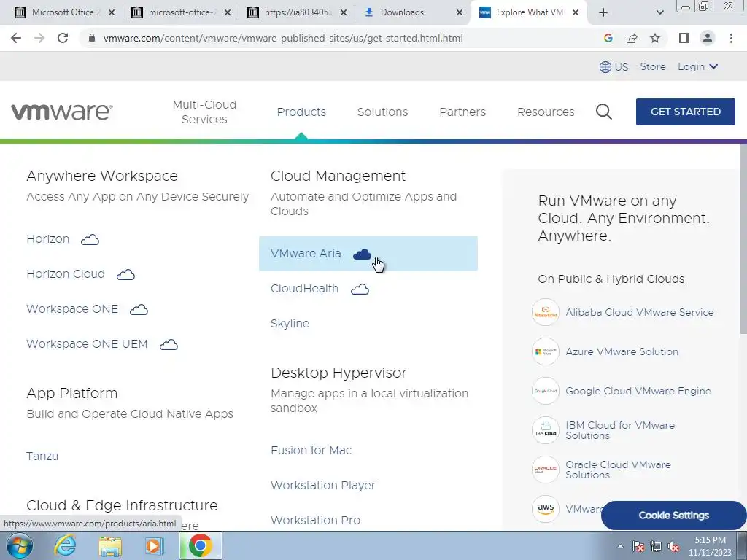
Task: Click the Store link
Action: point(653,66)
